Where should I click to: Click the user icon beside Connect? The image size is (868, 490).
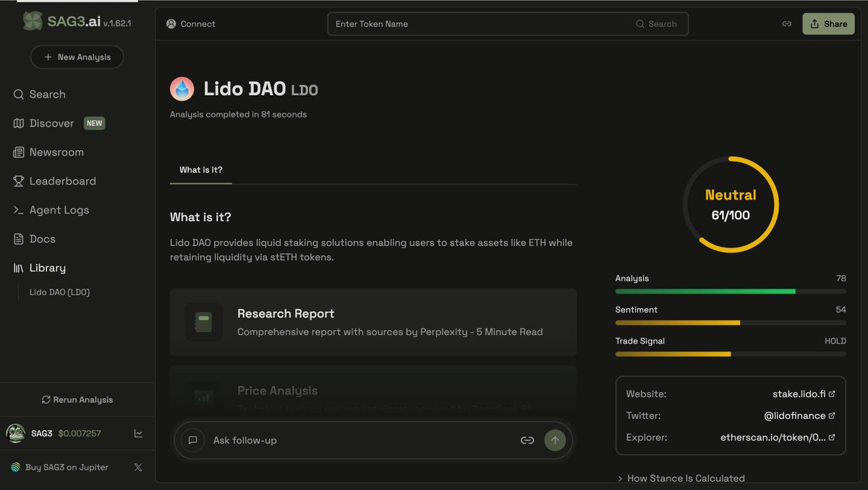171,24
